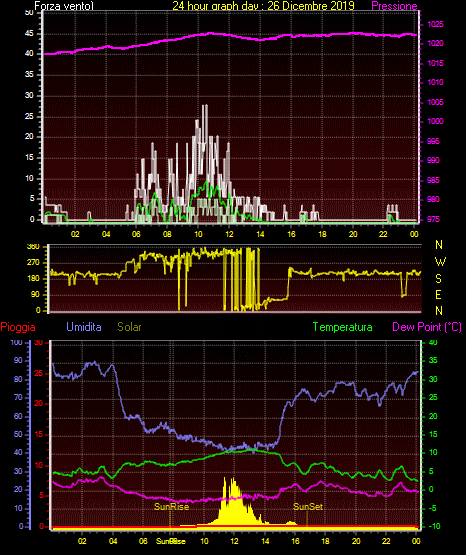This screenshot has width=466, height=555.
Task: Click the 'E' wind direction label
Action: 438,294
